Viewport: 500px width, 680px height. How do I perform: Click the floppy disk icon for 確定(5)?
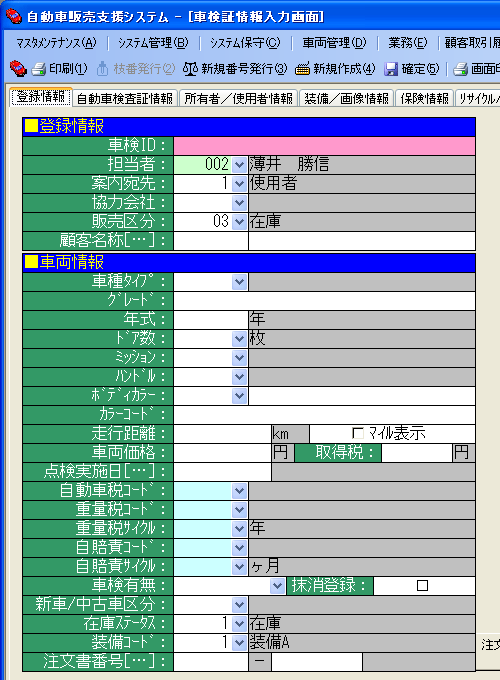pos(391,69)
